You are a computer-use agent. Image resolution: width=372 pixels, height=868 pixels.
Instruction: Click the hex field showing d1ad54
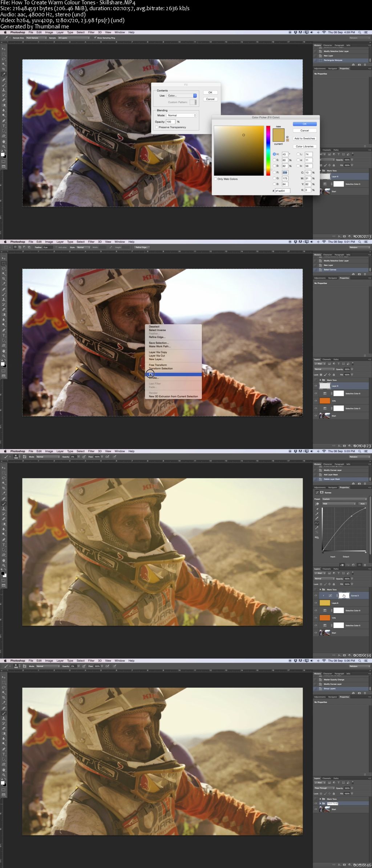pyautogui.click(x=283, y=191)
